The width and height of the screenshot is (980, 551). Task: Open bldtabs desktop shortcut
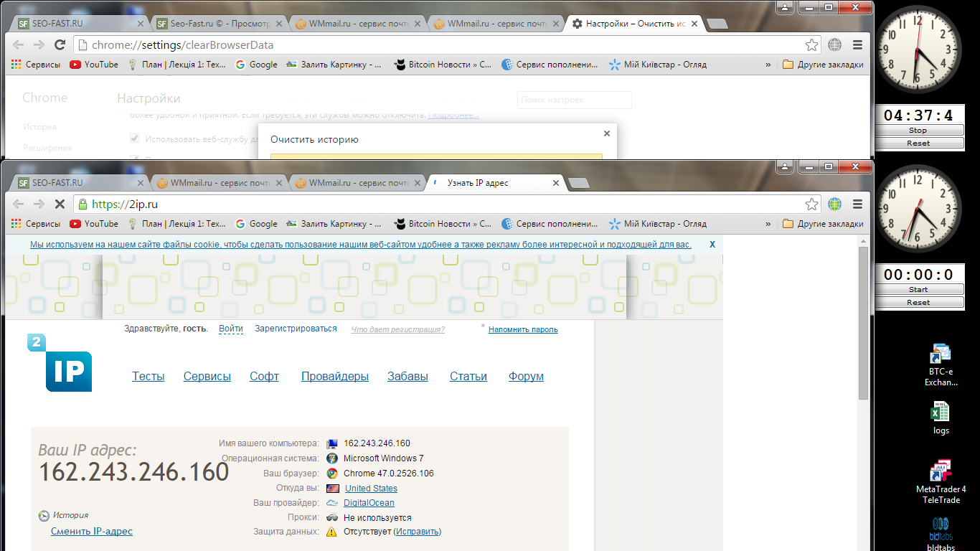coord(941,534)
